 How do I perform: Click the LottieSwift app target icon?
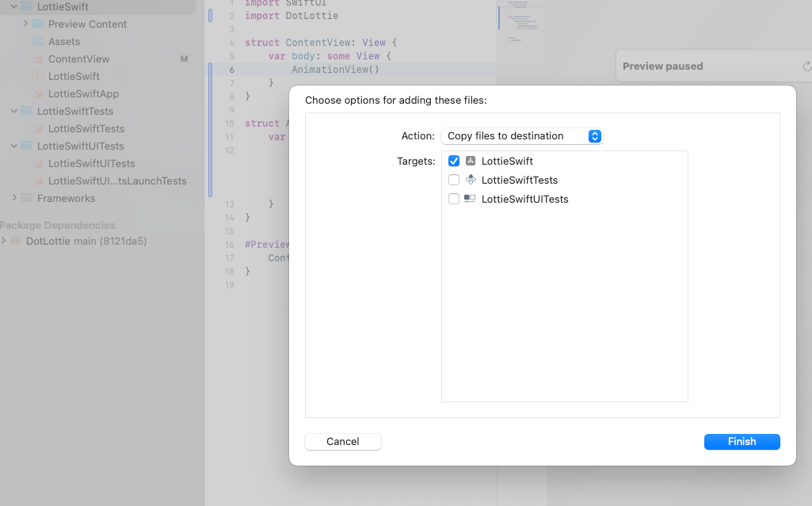coord(471,161)
